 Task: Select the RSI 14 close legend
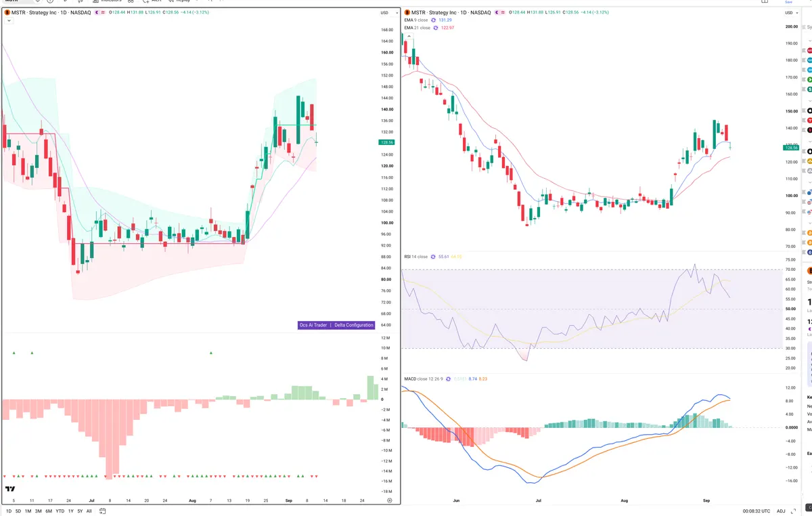tap(416, 257)
